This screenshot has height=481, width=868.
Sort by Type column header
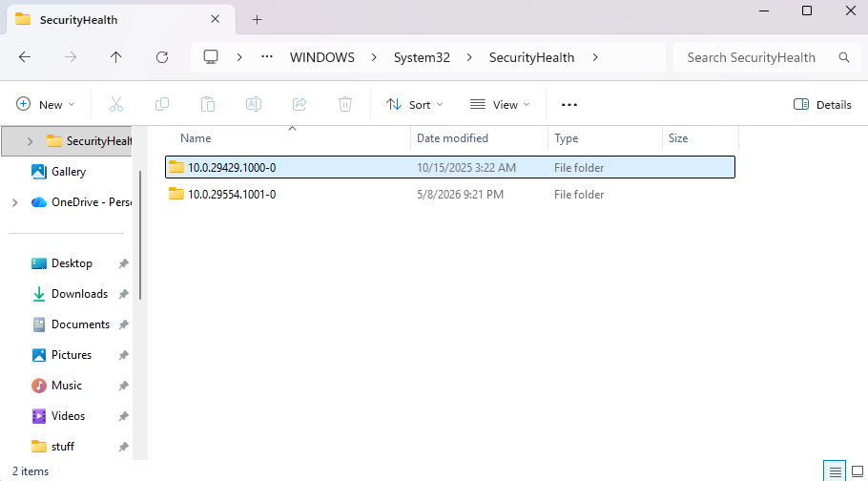point(605,138)
